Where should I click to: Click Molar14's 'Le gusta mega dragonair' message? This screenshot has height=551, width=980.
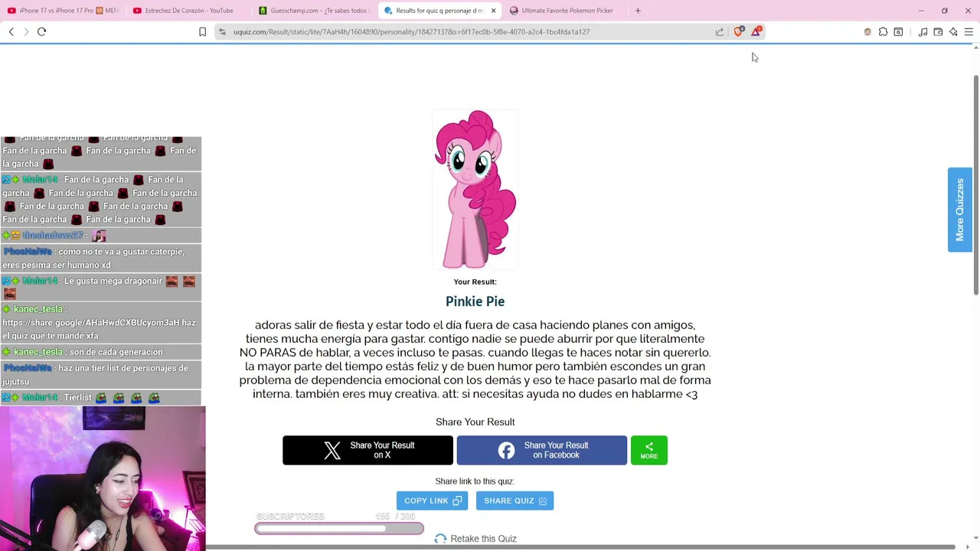100,287
